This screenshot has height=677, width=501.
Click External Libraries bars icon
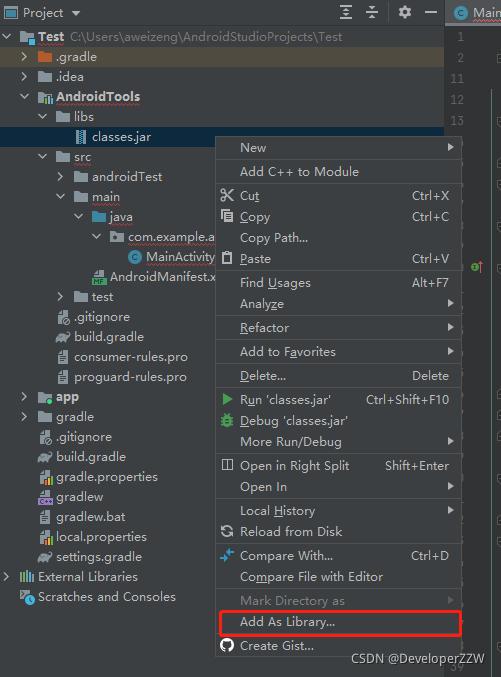[x=27, y=576]
